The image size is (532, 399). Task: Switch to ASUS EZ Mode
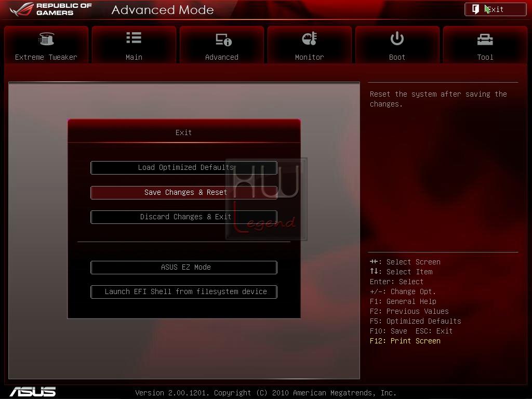(184, 268)
